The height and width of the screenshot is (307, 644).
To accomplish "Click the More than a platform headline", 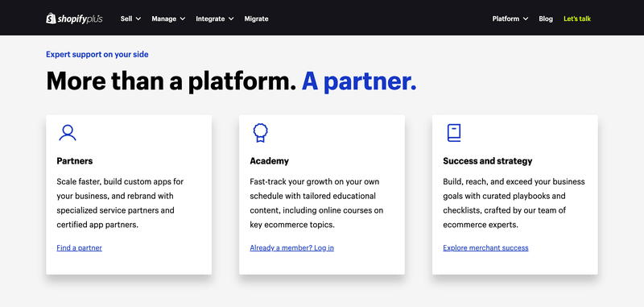I will (x=231, y=81).
